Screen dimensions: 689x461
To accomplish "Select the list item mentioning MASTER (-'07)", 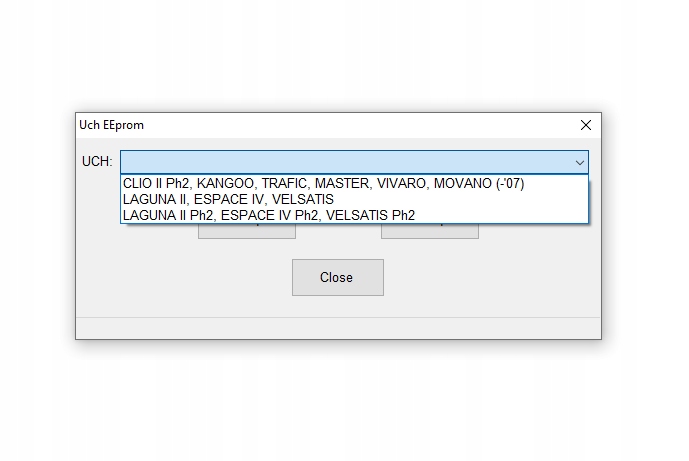I will [354, 183].
